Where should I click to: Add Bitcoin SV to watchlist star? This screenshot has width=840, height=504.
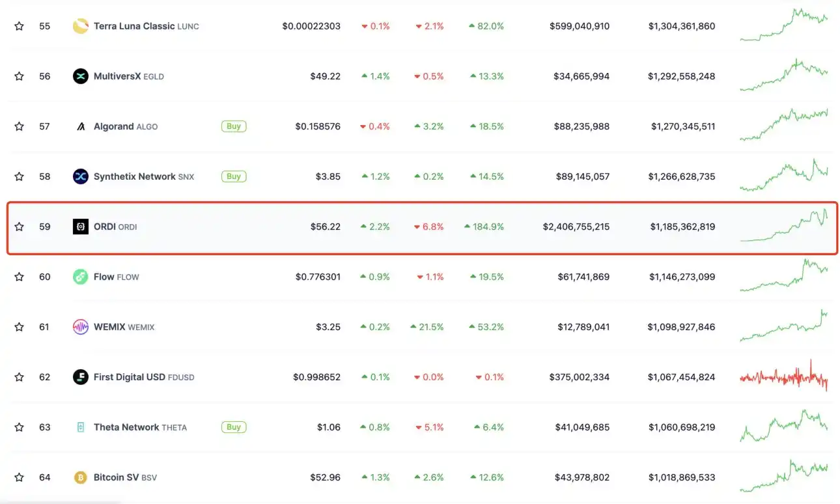click(x=20, y=477)
